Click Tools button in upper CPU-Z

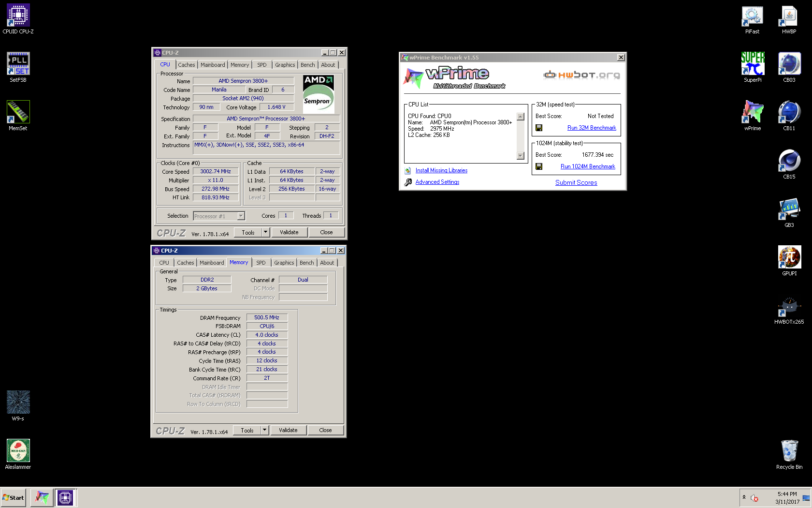click(x=248, y=232)
